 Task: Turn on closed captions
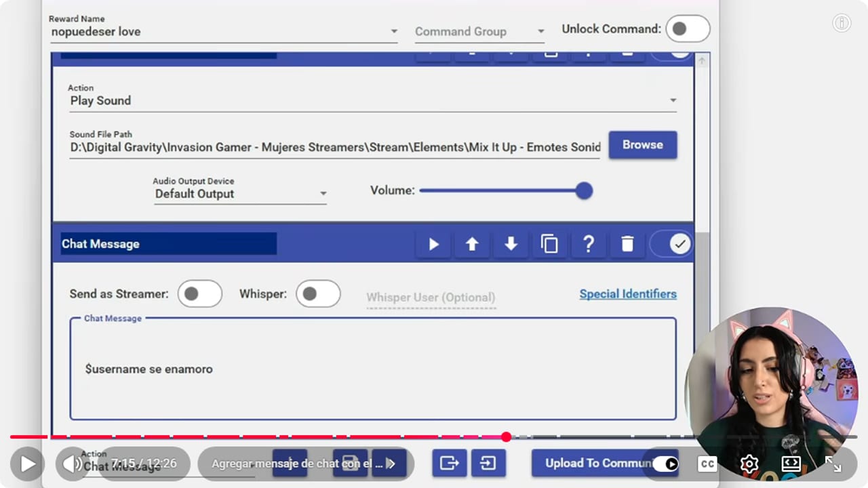[707, 464]
